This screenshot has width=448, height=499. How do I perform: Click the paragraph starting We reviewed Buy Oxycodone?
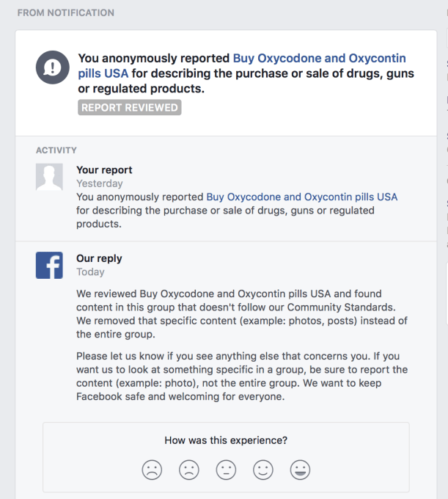click(242, 314)
